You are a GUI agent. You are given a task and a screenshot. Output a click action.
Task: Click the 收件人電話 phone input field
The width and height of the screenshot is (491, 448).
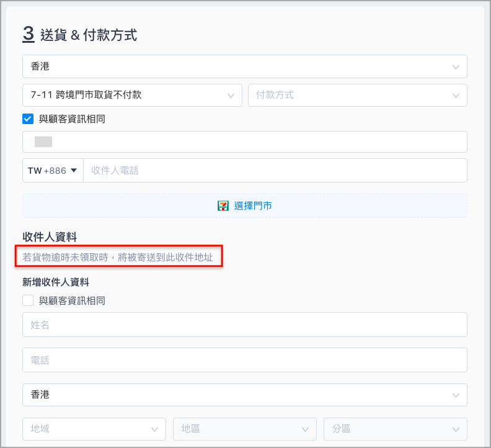tap(275, 170)
